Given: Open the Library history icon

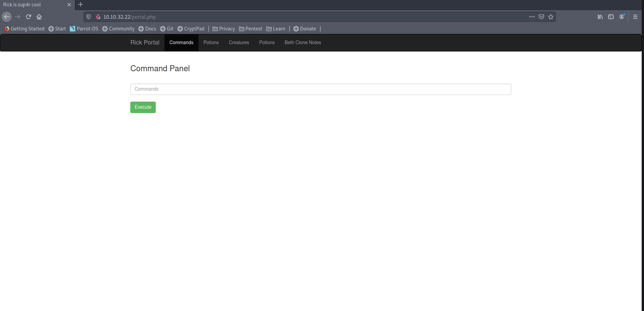Looking at the screenshot, I should (600, 17).
